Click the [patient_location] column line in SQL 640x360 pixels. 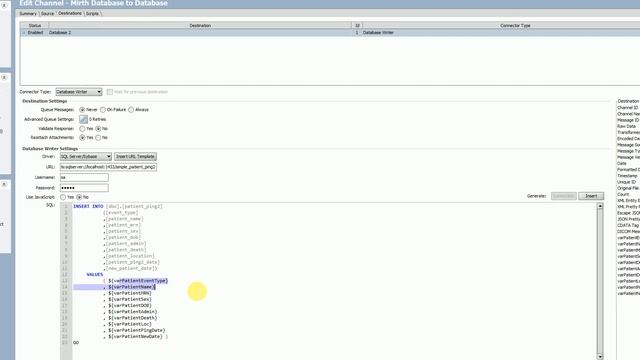click(x=130, y=256)
